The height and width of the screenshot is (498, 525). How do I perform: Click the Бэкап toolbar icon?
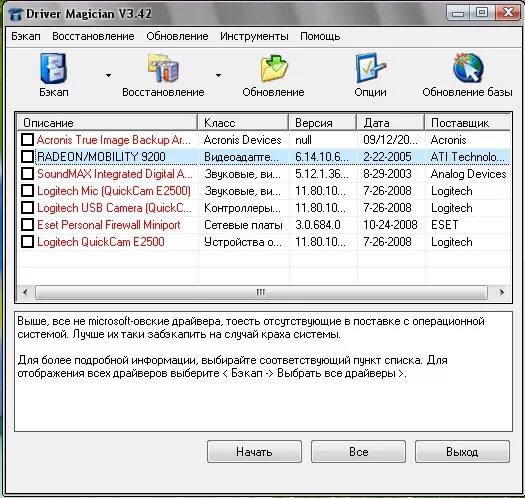coord(53,69)
